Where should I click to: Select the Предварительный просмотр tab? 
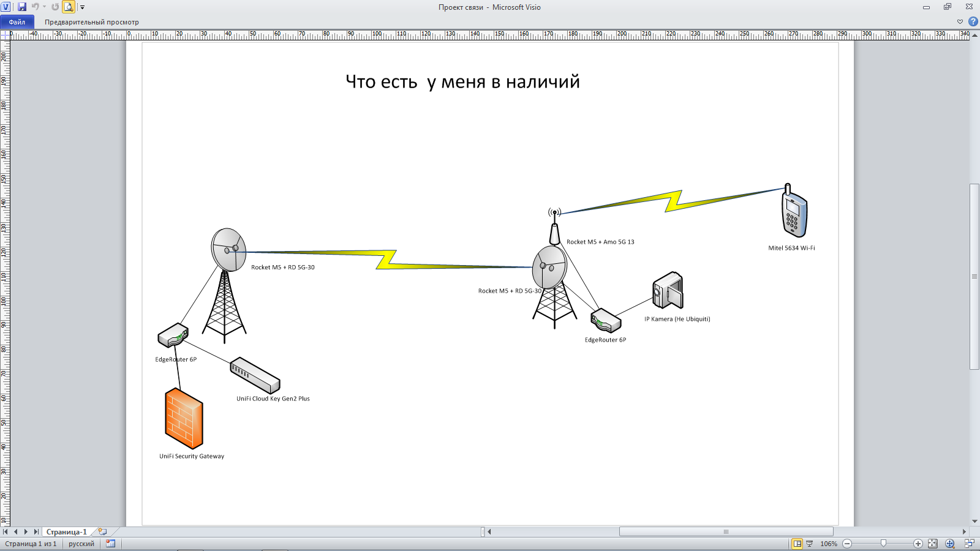92,22
